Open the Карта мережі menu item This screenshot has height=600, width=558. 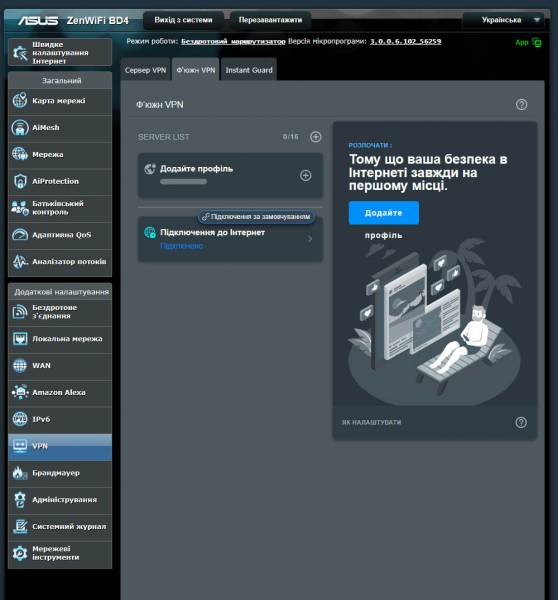point(60,101)
